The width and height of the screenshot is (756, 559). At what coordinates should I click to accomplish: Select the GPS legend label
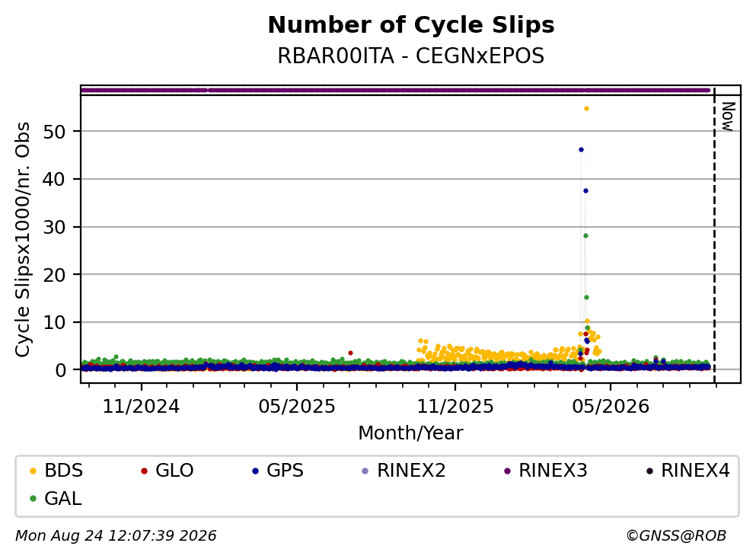[x=285, y=471]
